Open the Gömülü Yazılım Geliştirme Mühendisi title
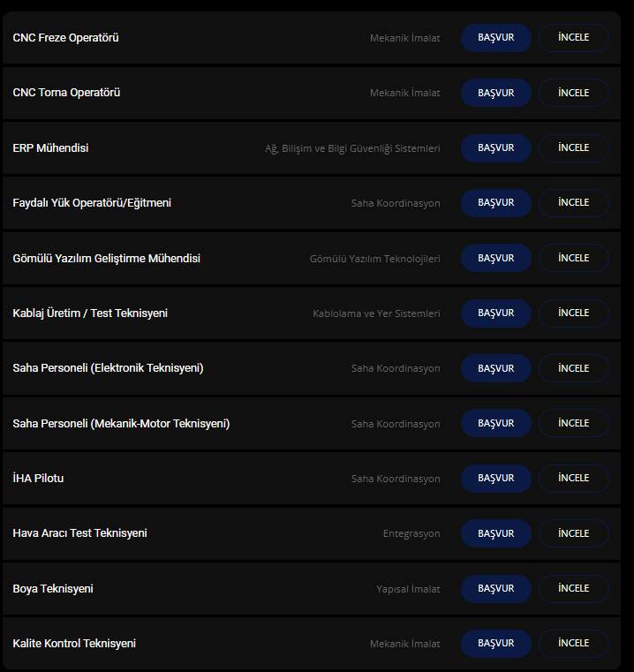Viewport: 634px width, 672px height. [x=107, y=259]
